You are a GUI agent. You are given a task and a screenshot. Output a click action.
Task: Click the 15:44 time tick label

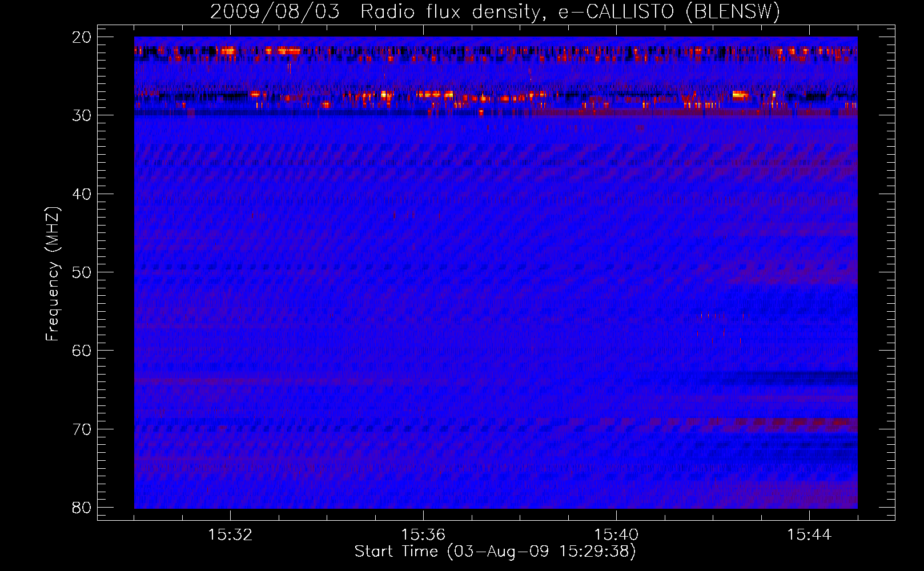(809, 535)
